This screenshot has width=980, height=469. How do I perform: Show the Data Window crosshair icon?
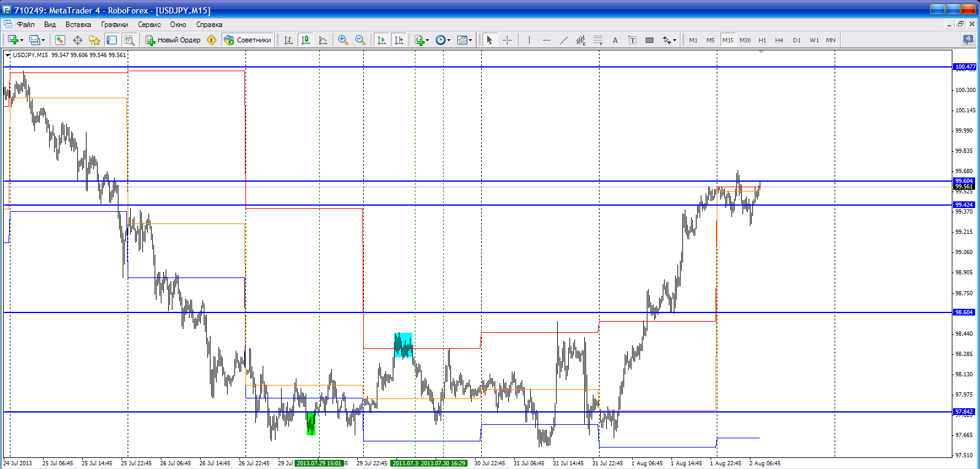coord(77,40)
